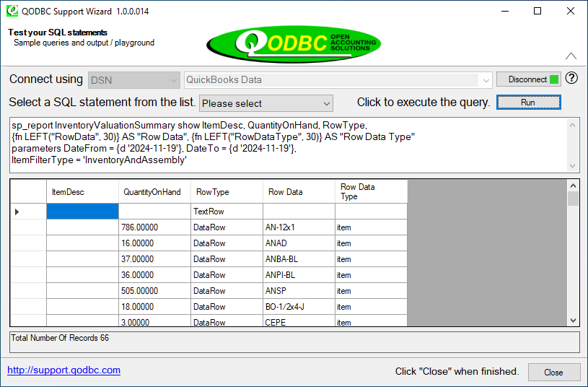Viewport: 588px width, 387px height.
Task: Click the DataRow cell in the ANSP row
Action: coord(227,291)
